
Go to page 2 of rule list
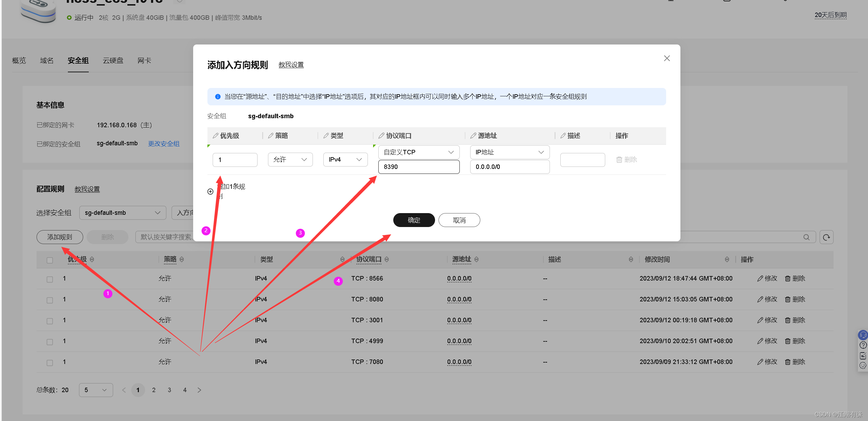click(x=153, y=390)
